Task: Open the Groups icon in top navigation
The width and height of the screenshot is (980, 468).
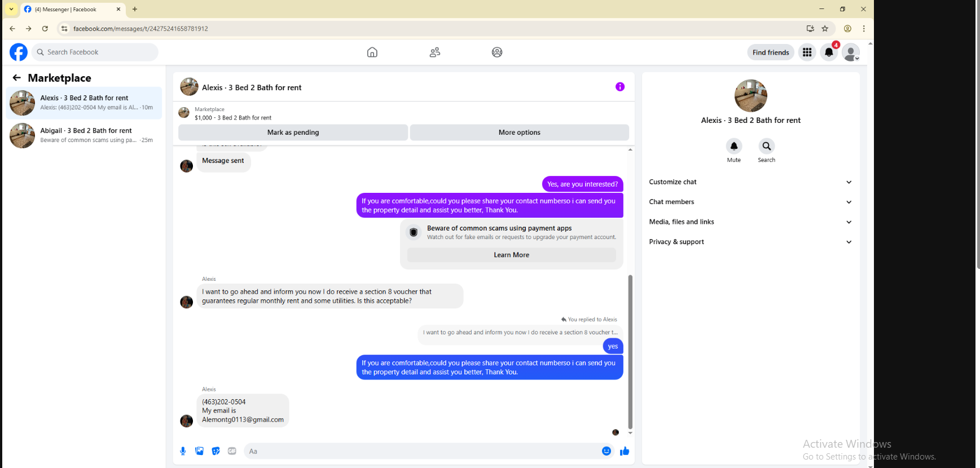Action: pos(497,52)
